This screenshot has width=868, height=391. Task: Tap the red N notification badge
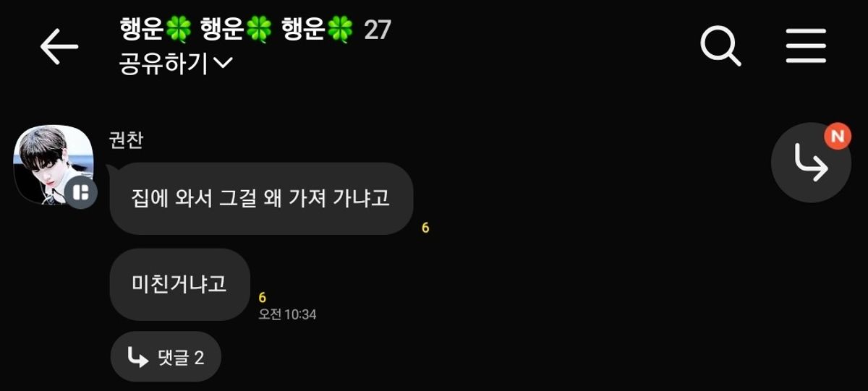click(838, 136)
